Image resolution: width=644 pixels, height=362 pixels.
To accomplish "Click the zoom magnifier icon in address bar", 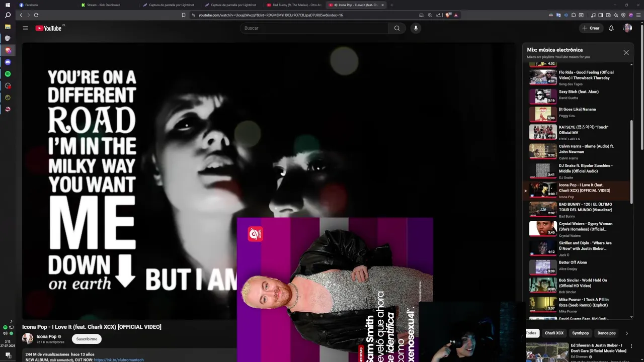I will (x=430, y=15).
